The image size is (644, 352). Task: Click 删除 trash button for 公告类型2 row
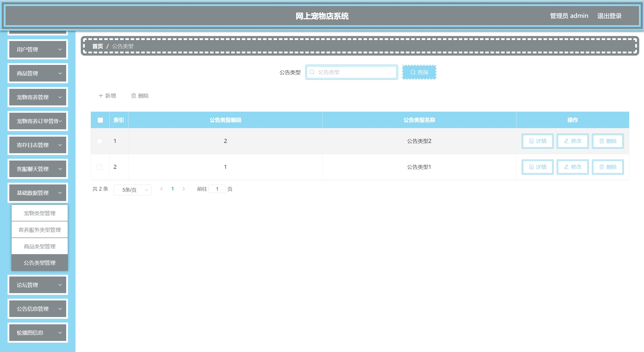coord(608,141)
